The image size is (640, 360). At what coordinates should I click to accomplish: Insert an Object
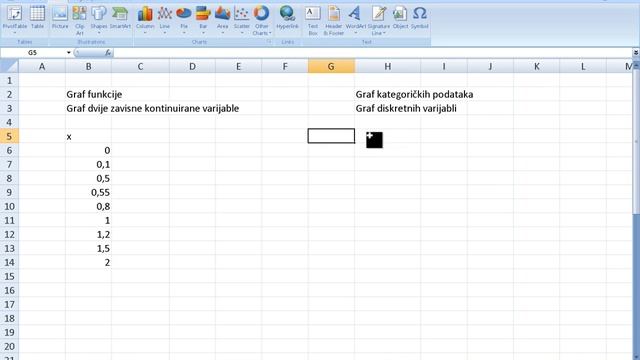click(x=400, y=18)
